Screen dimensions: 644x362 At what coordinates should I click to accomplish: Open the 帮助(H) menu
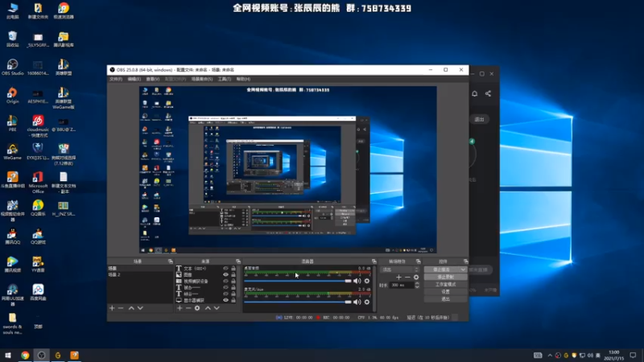click(243, 79)
